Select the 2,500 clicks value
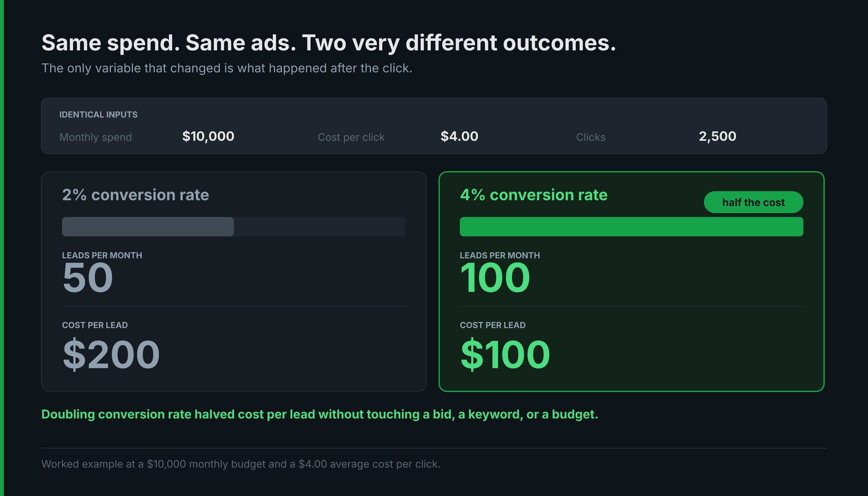 pos(718,136)
